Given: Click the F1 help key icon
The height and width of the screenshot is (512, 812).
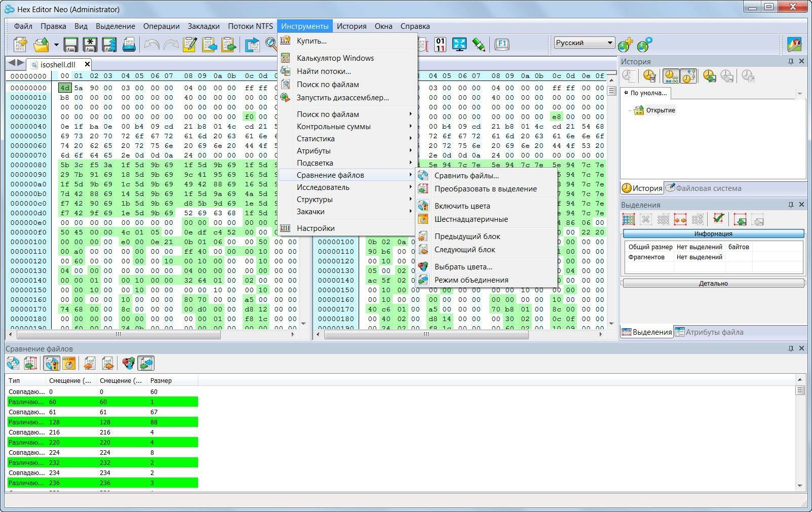Looking at the screenshot, I should click(x=501, y=44).
